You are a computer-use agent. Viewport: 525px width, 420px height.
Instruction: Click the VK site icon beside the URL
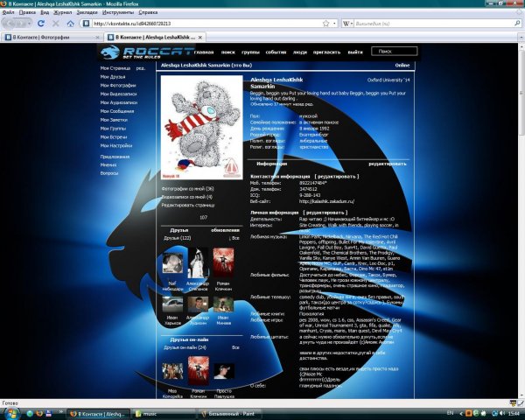[x=86, y=24]
